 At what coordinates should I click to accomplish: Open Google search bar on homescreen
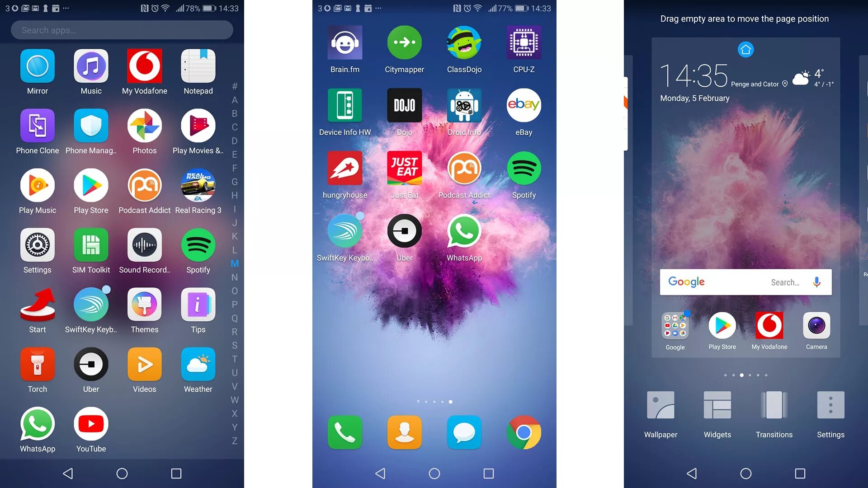745,282
